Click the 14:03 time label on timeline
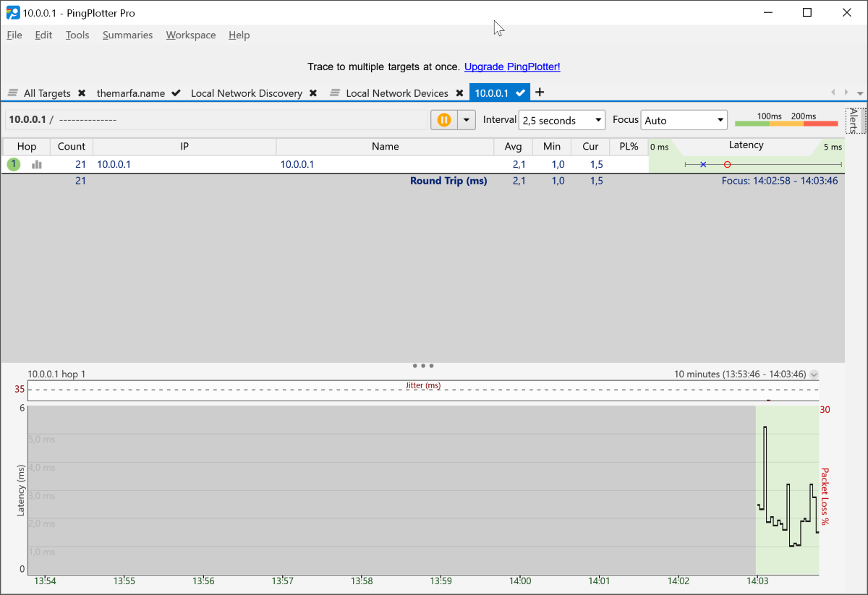 (757, 581)
